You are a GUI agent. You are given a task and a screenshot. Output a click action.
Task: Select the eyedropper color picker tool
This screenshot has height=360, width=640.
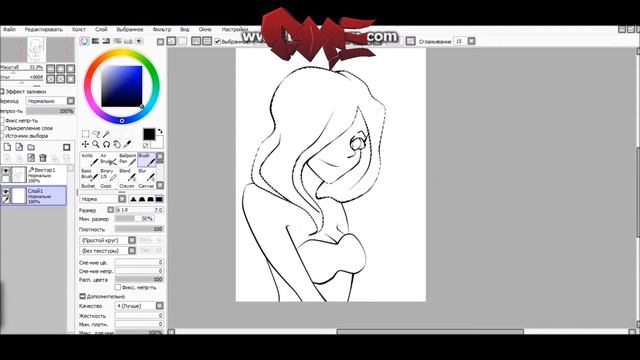(128, 144)
